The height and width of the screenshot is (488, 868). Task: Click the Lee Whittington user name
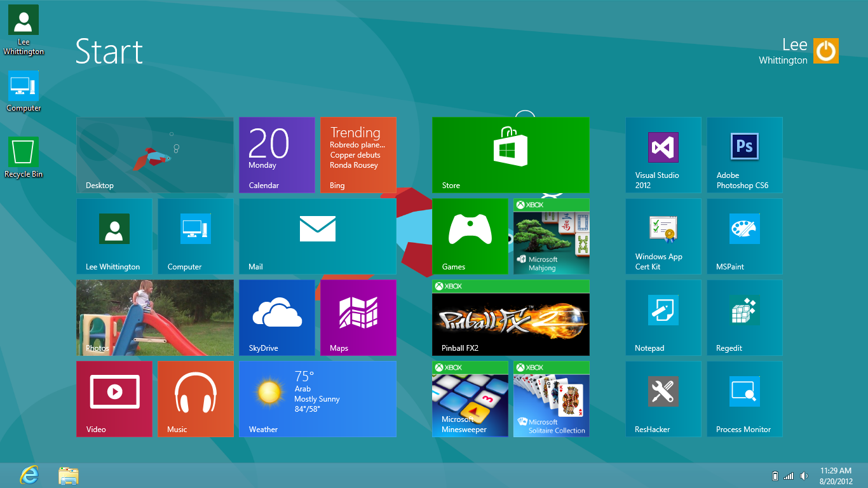[x=783, y=51]
